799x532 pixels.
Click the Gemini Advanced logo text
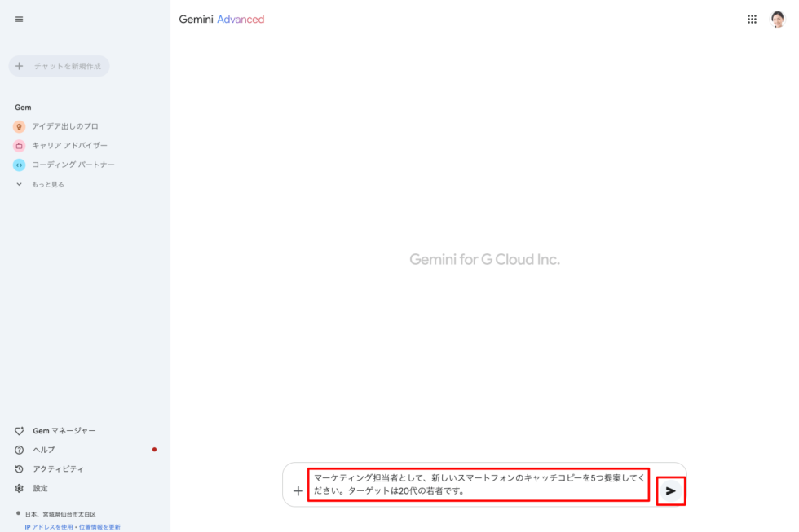point(222,20)
